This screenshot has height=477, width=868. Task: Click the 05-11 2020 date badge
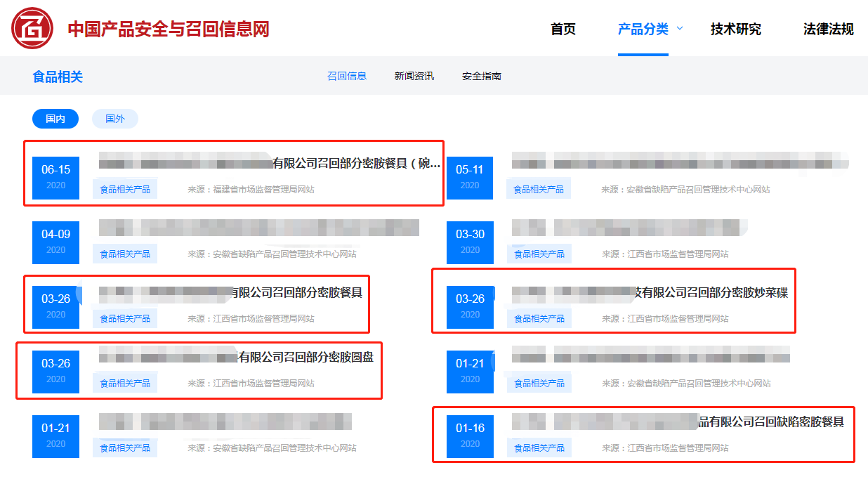point(470,176)
